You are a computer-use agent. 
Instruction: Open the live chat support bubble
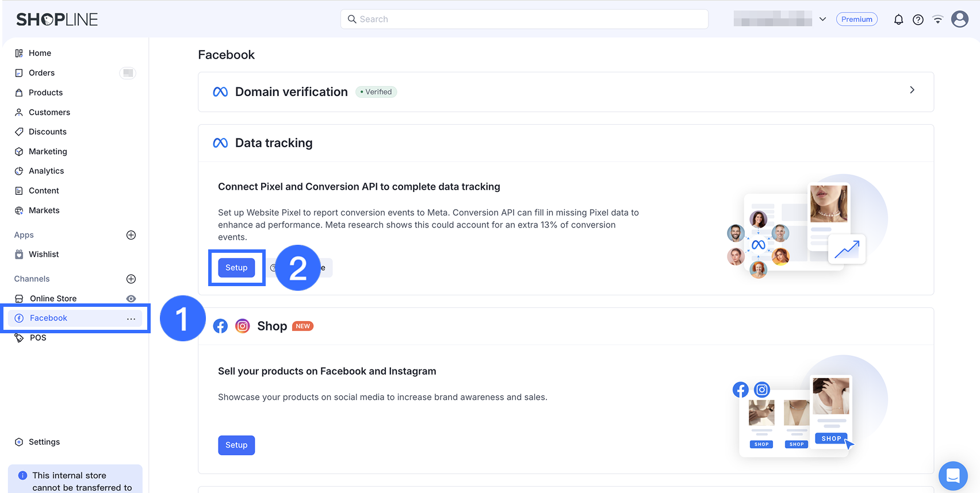[953, 476]
